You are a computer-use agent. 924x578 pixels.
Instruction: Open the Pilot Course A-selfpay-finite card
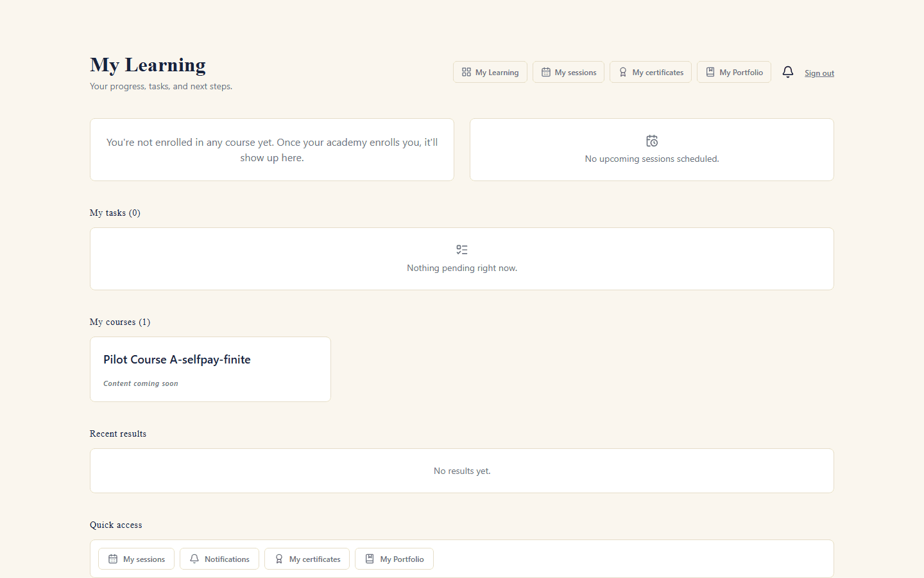point(210,369)
